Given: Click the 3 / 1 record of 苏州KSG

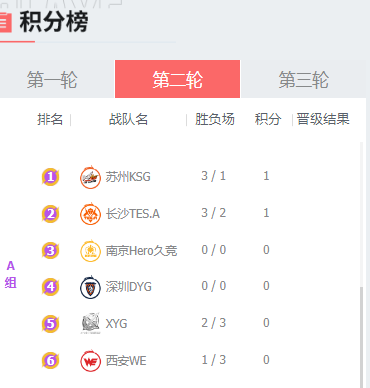Looking at the screenshot, I should [214, 176].
